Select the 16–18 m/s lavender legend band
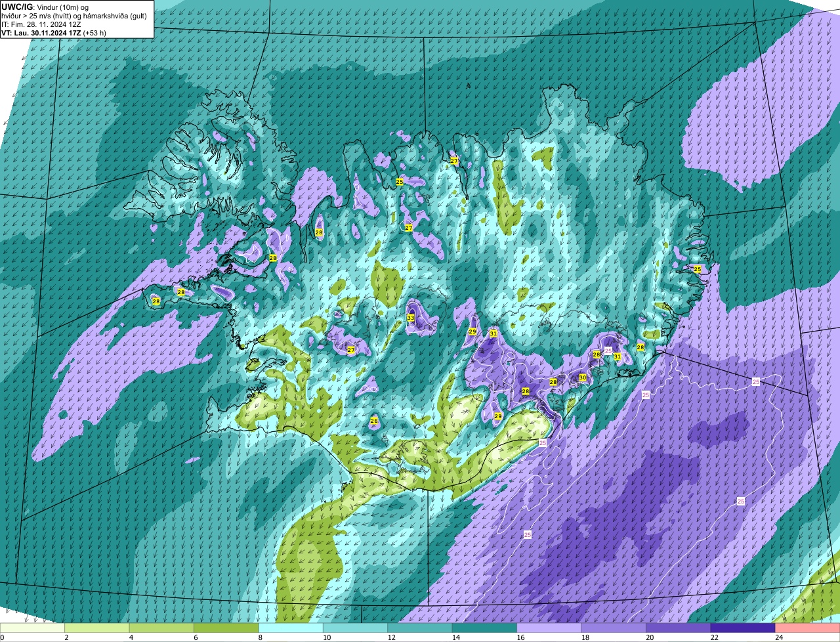 click(x=549, y=628)
